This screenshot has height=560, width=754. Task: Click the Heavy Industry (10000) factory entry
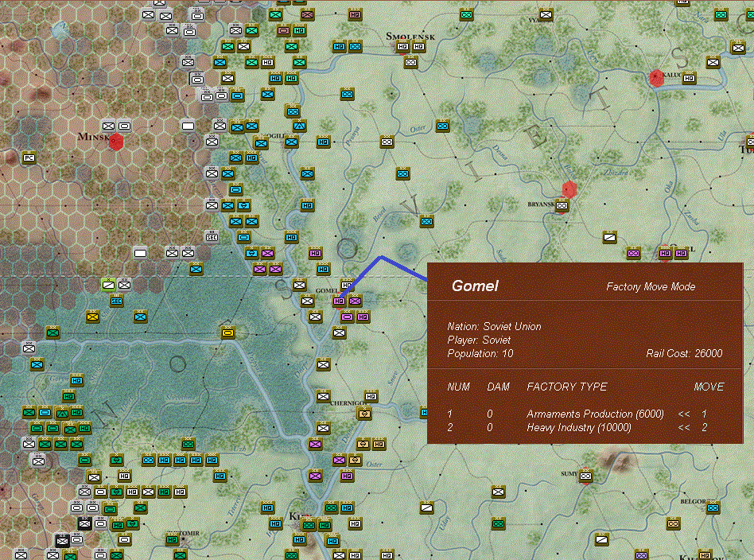tap(578, 428)
